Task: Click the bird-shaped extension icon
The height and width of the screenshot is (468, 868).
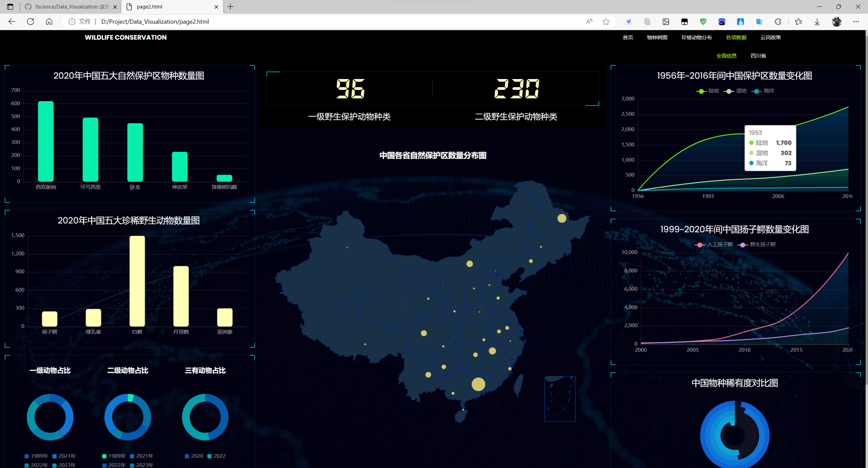Action: point(629,22)
